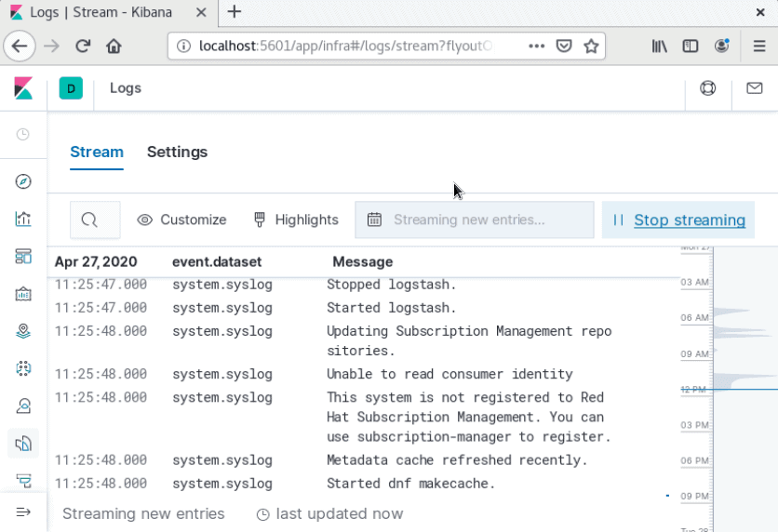Open Maps icon in sidebar

(23, 331)
